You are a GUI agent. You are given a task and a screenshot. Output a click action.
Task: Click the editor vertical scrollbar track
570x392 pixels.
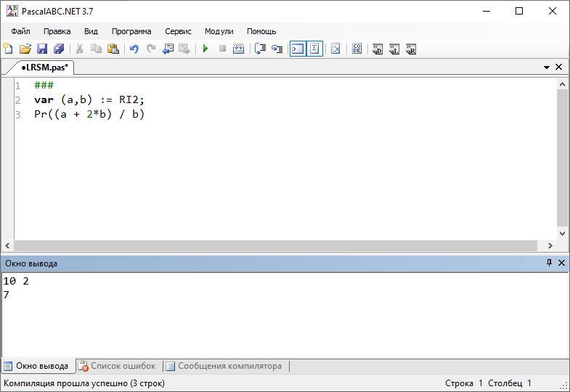coord(562,159)
